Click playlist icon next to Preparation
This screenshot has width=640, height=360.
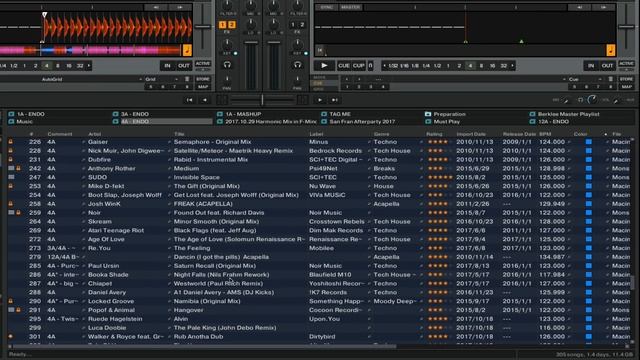[x=428, y=114]
